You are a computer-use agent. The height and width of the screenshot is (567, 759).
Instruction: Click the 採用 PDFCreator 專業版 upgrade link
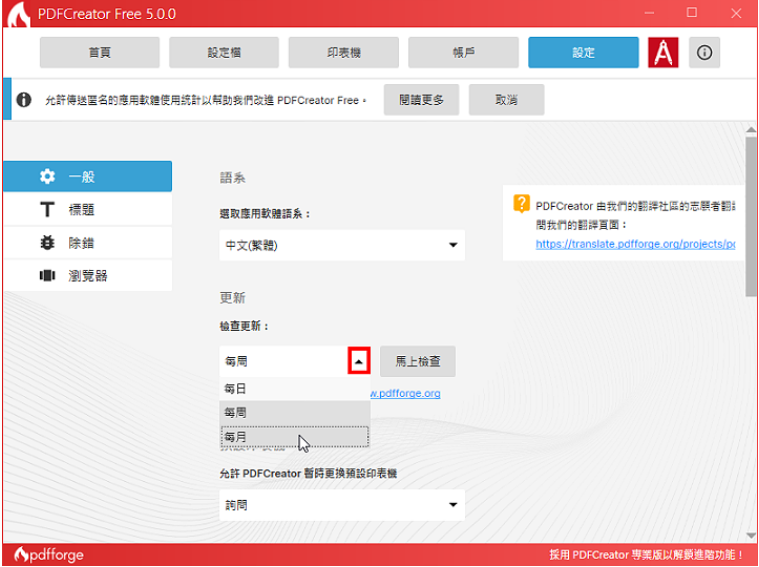[x=646, y=555]
